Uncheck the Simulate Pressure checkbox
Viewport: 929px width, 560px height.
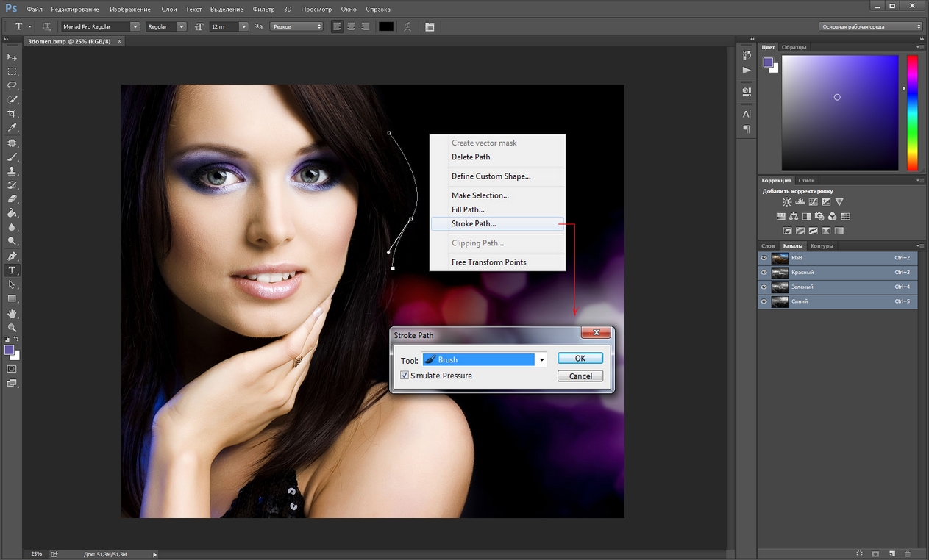click(405, 376)
